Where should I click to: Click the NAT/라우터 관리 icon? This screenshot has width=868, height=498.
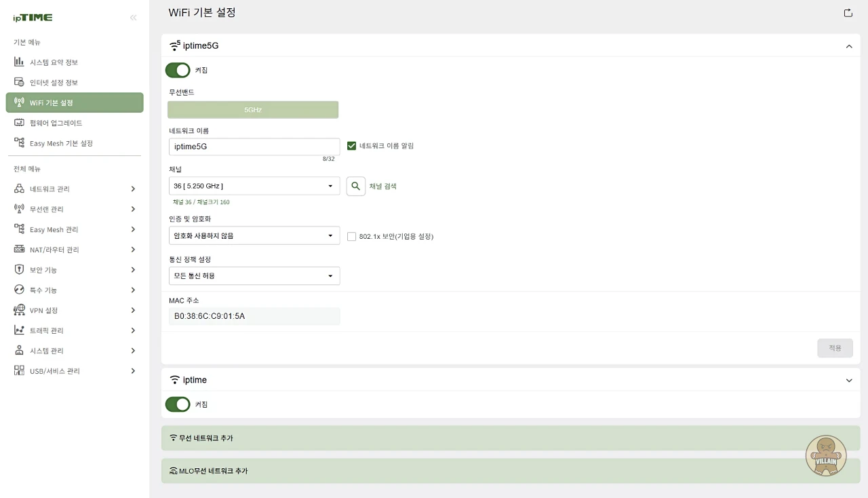pyautogui.click(x=19, y=250)
